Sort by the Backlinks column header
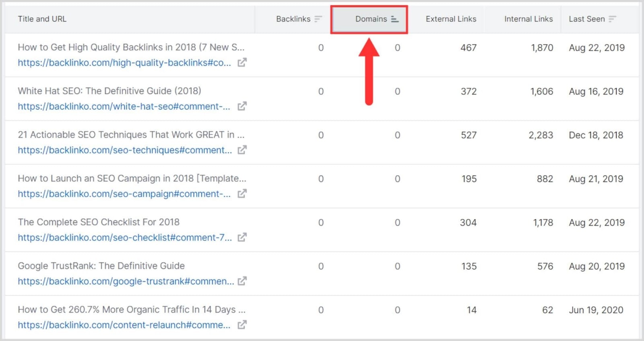Image resolution: width=644 pixels, height=341 pixels. [293, 19]
